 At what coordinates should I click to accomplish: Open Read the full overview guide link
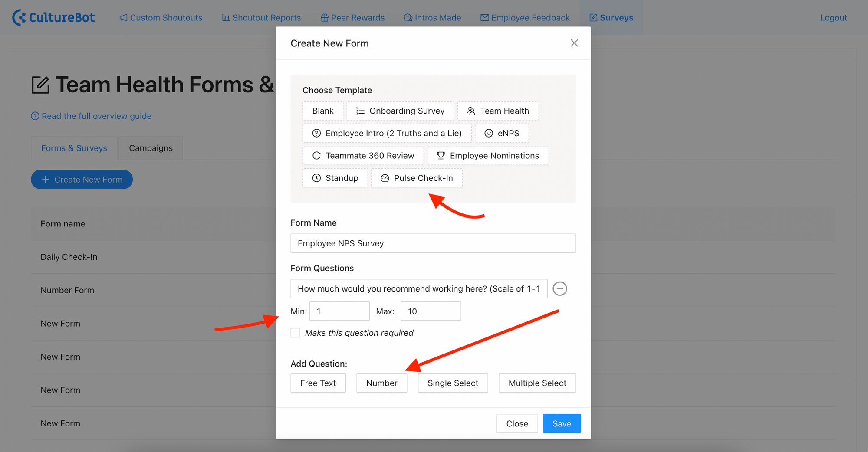point(91,116)
